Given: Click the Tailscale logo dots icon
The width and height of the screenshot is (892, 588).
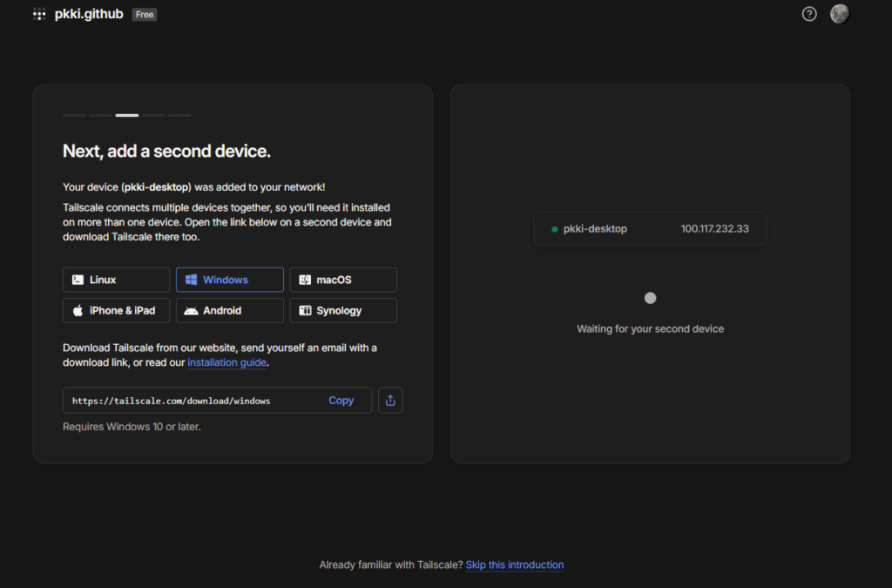Looking at the screenshot, I should [x=39, y=14].
